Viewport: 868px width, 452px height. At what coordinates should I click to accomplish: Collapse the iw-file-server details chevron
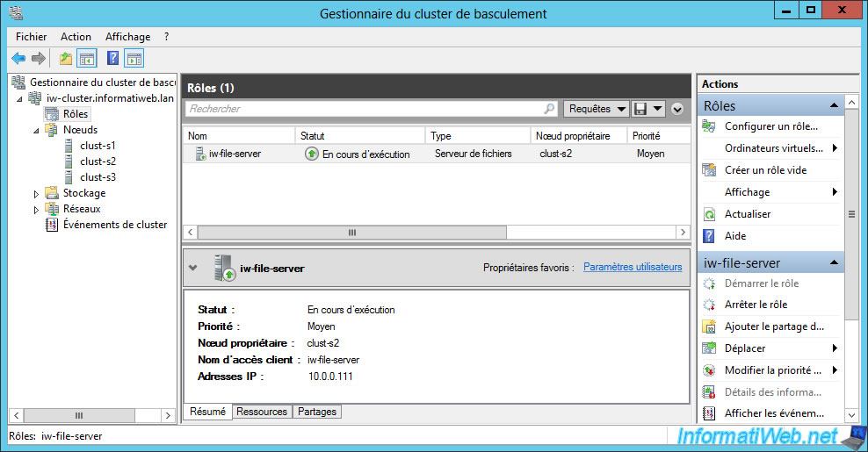click(x=193, y=268)
